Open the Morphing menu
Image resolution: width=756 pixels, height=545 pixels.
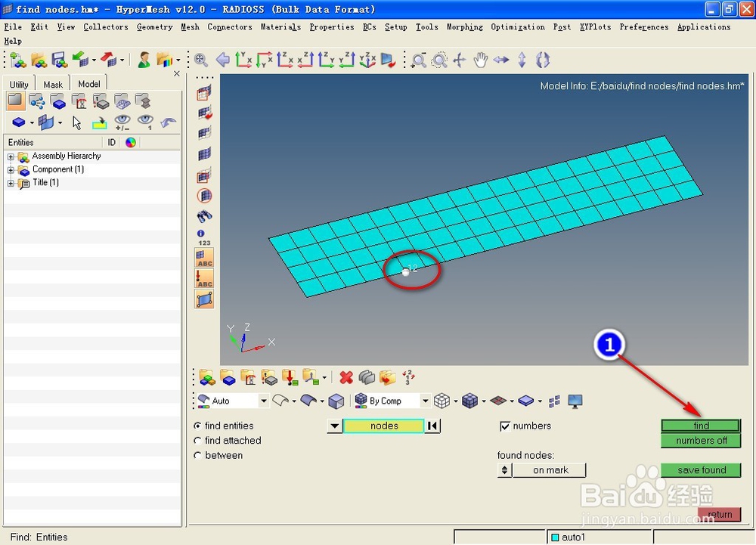tap(464, 27)
